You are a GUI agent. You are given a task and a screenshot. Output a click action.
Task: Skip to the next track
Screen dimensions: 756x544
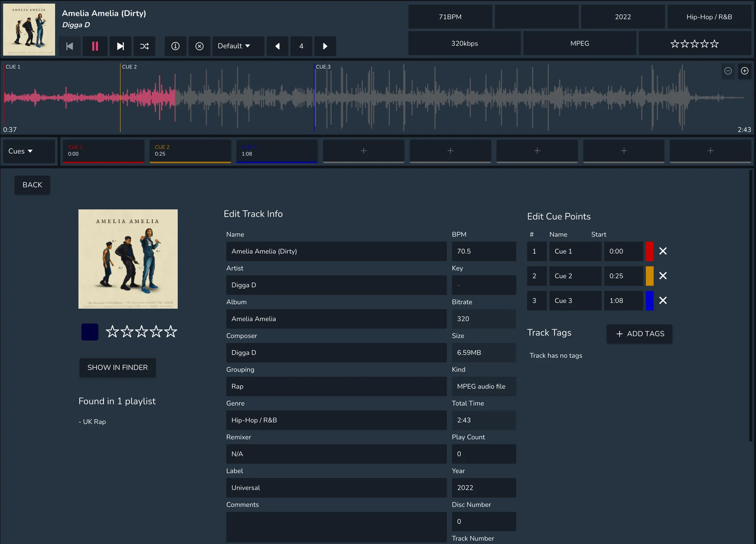coord(120,46)
